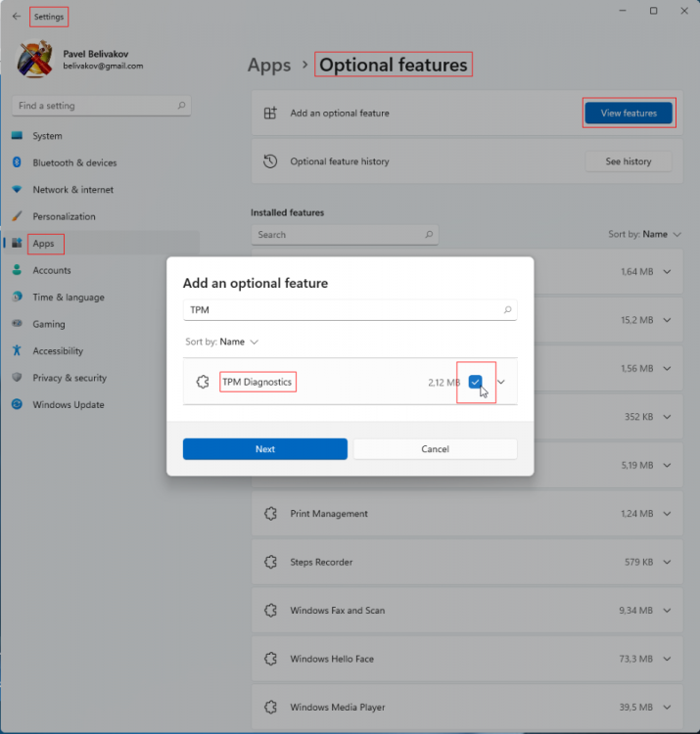The image size is (700, 734).
Task: Open Gaming settings
Action: coord(101,324)
